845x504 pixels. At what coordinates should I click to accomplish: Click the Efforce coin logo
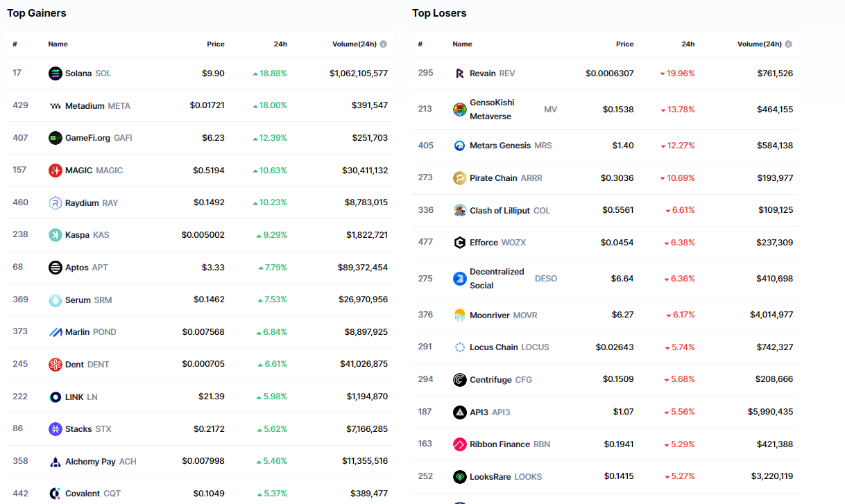click(x=460, y=243)
